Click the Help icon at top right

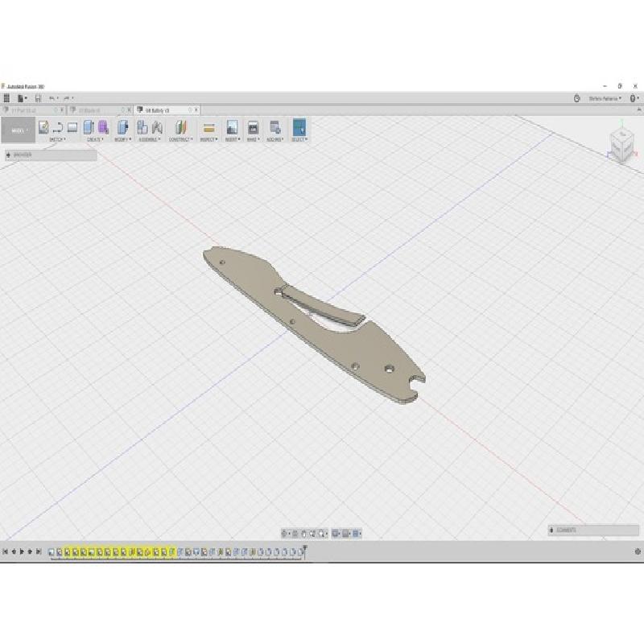click(633, 98)
